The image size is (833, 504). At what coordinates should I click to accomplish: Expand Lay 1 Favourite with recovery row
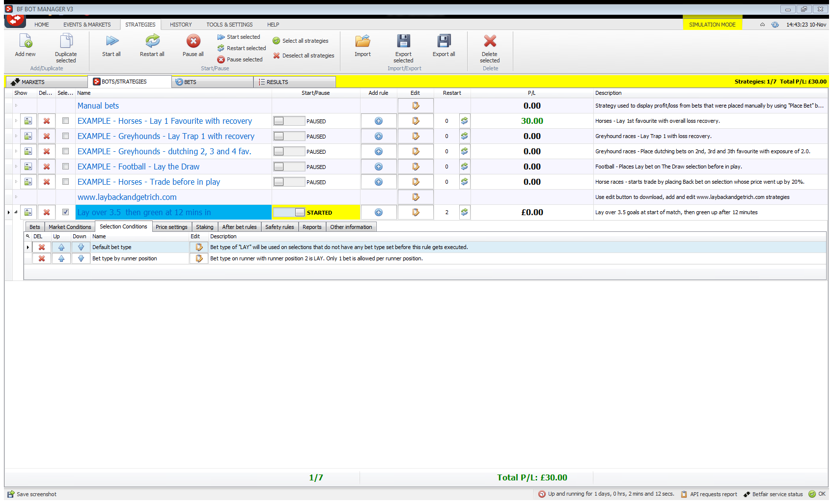click(x=16, y=121)
